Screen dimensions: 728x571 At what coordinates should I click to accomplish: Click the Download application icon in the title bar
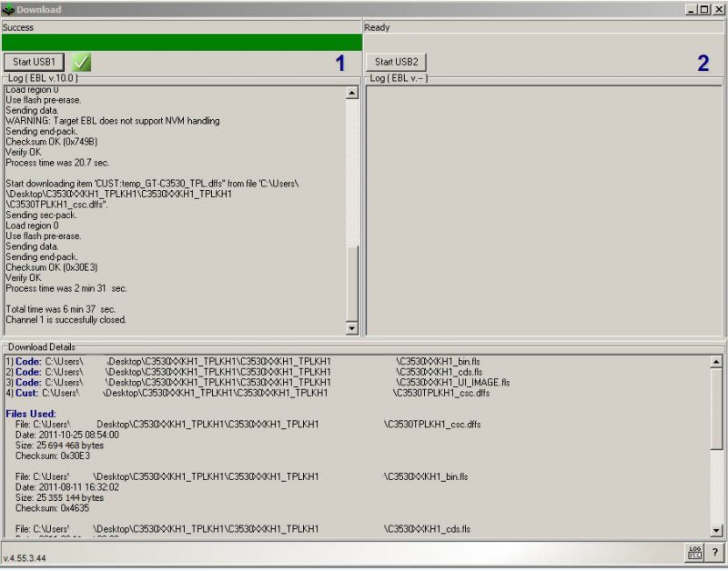[8, 9]
